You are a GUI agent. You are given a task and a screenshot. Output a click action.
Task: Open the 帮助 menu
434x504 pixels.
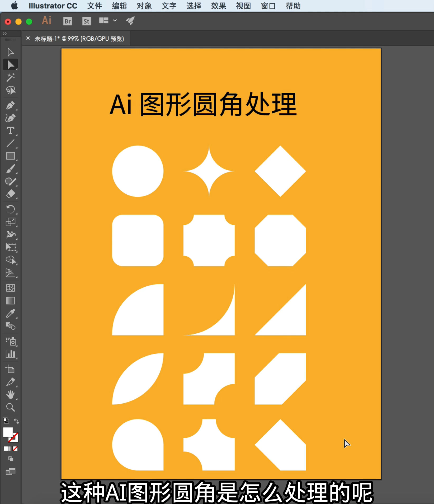293,6
